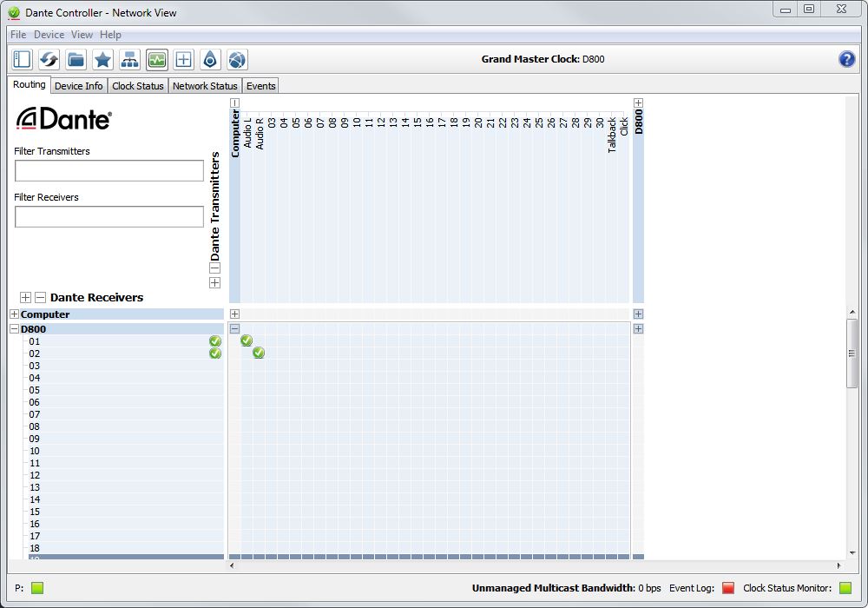
Task: Open the Device menu
Action: pyautogui.click(x=49, y=35)
